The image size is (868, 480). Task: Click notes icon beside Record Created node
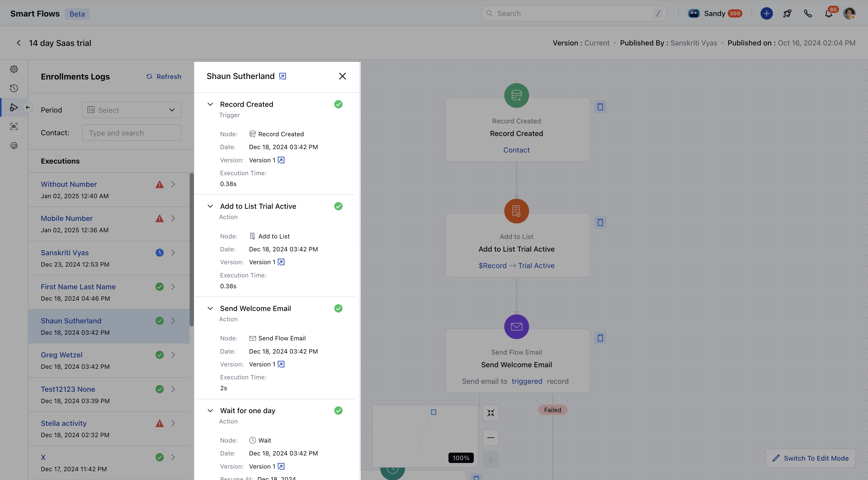click(x=600, y=107)
